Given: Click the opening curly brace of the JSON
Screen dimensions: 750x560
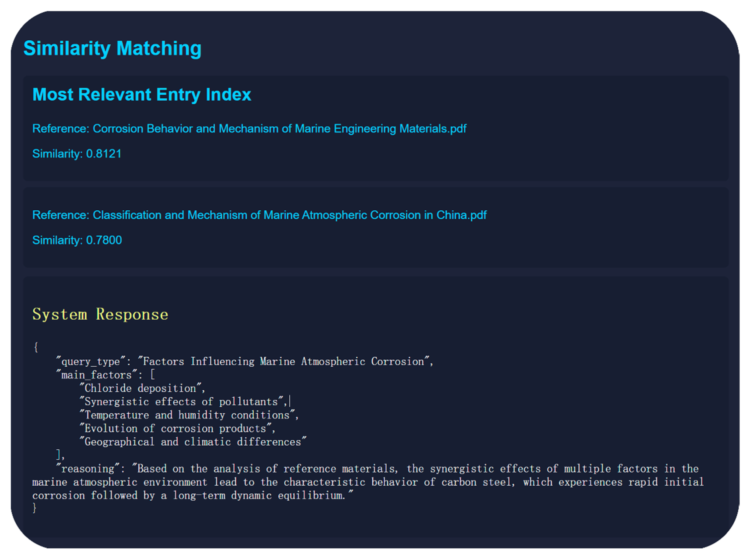Looking at the screenshot, I should pyautogui.click(x=36, y=347).
